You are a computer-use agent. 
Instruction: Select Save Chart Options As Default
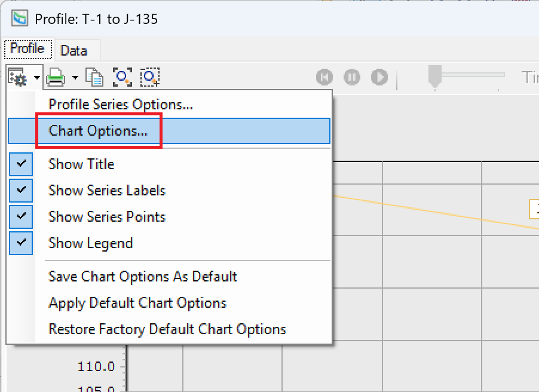(143, 277)
